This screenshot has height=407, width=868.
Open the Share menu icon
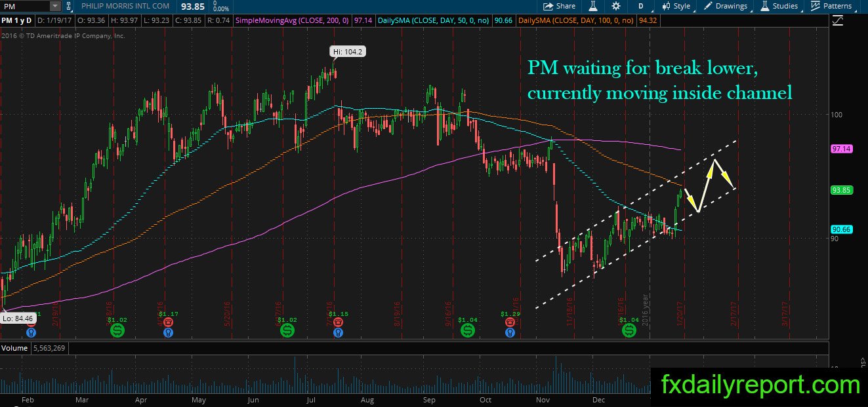click(x=548, y=6)
